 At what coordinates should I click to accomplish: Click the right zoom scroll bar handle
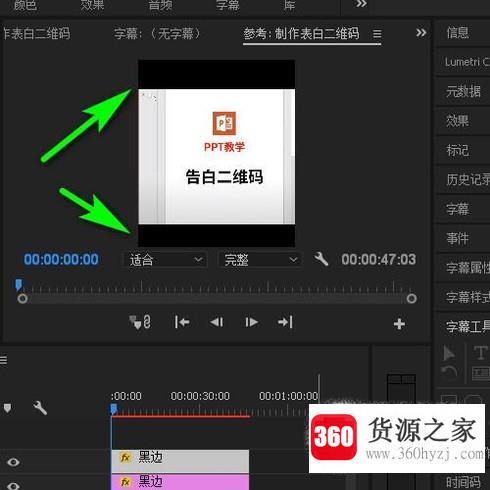tap(412, 298)
